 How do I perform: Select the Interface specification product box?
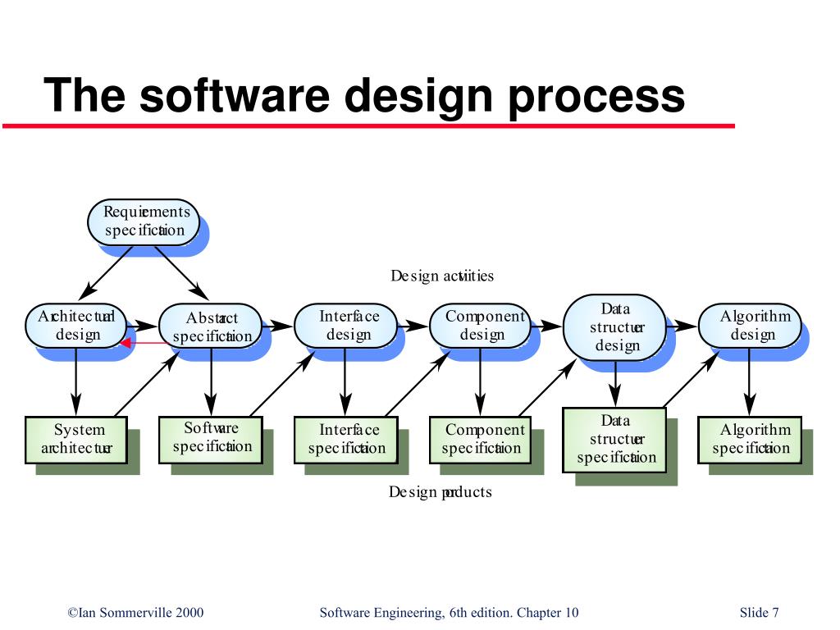click(x=346, y=440)
